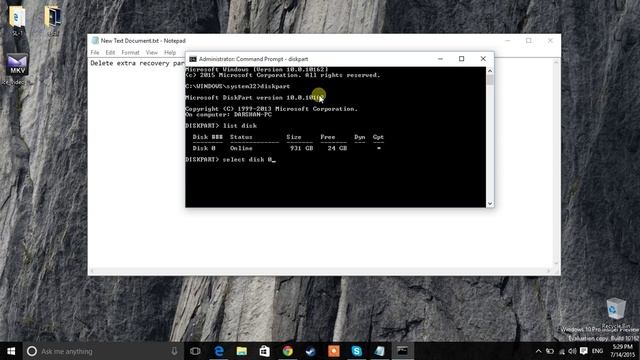Click the '931 GB' size value

302,148
